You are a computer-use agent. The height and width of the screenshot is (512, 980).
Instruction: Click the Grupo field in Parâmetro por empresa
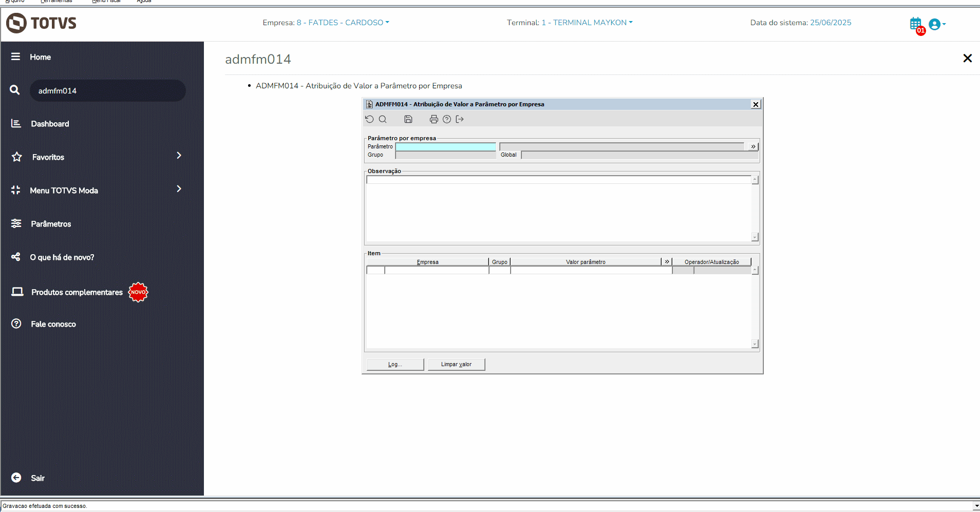point(445,155)
